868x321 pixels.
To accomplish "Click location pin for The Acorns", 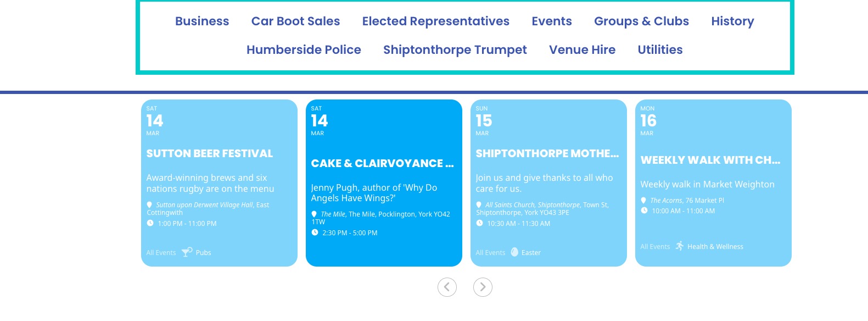I will click(x=643, y=200).
